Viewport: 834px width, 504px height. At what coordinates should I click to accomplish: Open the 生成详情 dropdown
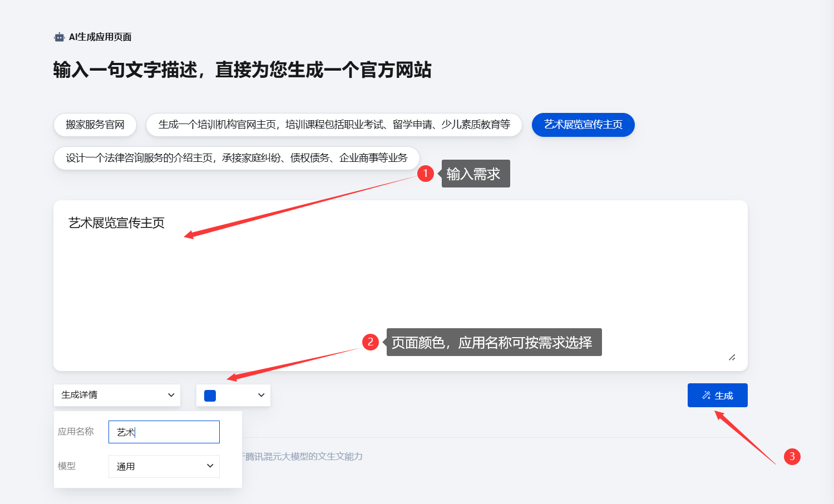coord(117,395)
